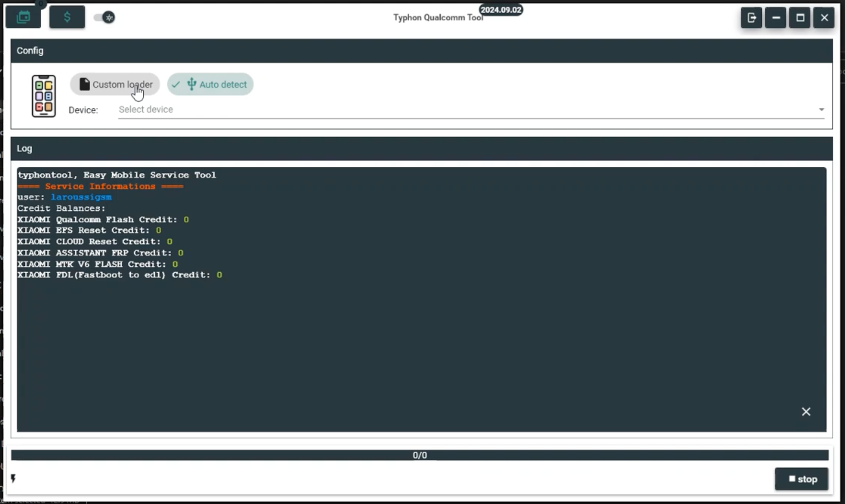Toggle the Auto detect chip

pyautogui.click(x=210, y=84)
